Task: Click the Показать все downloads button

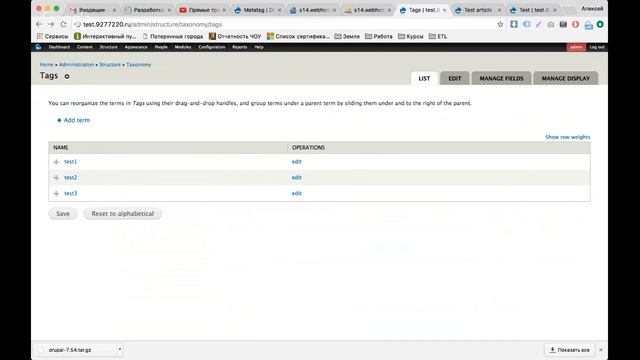Action: click(x=569, y=350)
